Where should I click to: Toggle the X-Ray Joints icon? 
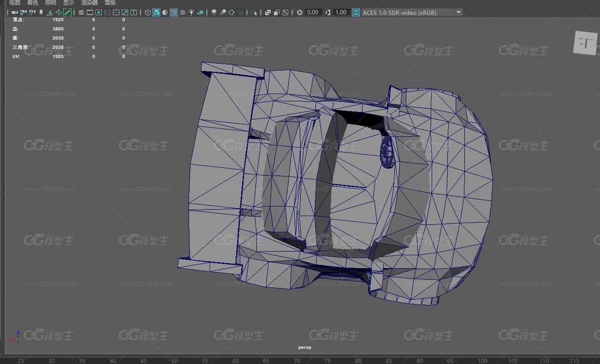pyautogui.click(x=285, y=12)
